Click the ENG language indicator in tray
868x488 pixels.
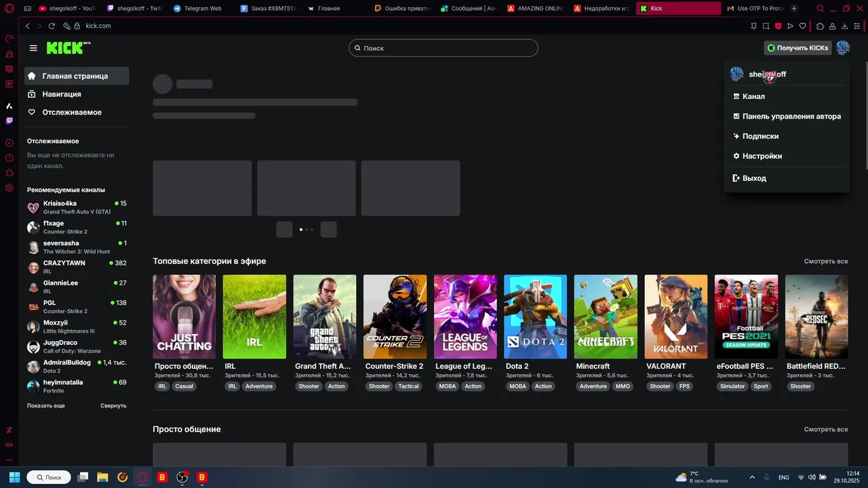(784, 477)
